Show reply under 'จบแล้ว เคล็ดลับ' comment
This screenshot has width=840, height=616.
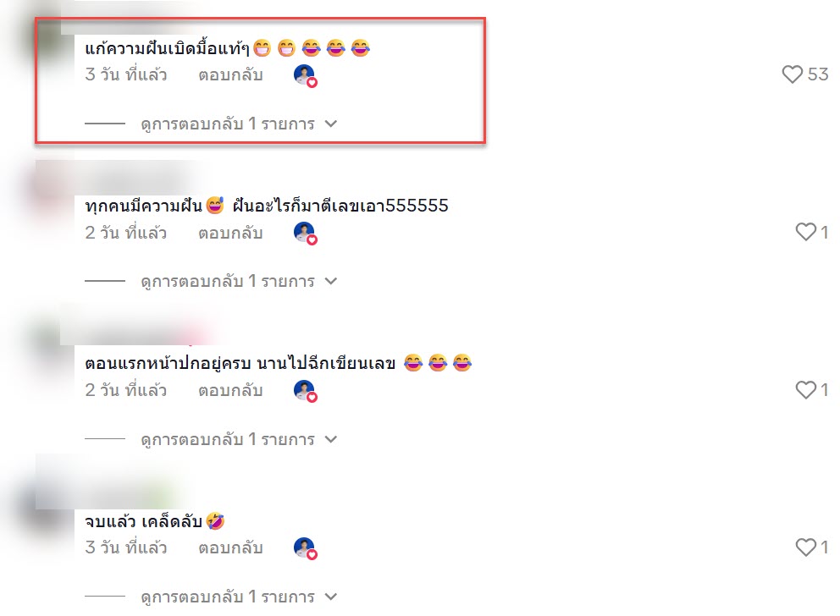click(239, 597)
